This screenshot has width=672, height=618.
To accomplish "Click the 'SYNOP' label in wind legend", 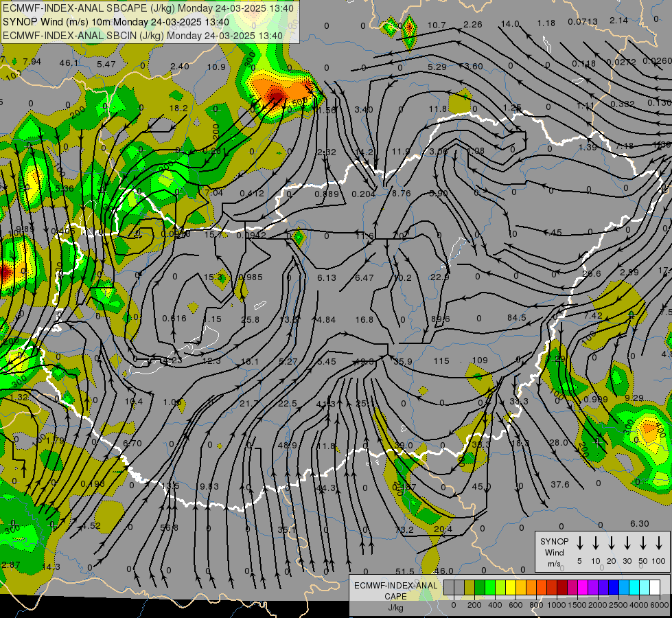I will 554,541.
